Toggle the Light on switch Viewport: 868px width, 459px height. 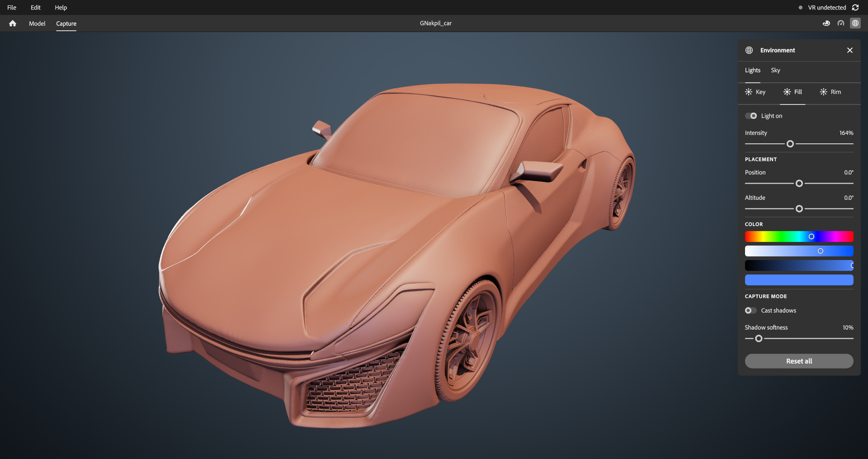click(x=751, y=116)
